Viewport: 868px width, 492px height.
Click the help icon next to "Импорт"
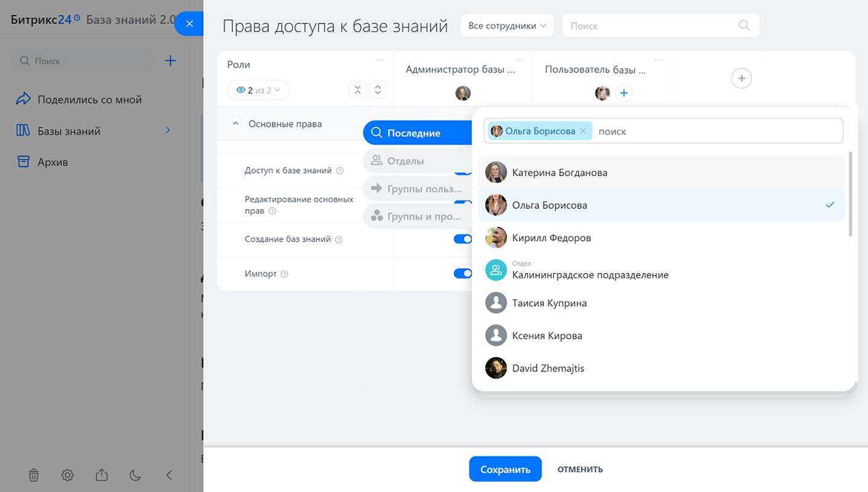285,274
